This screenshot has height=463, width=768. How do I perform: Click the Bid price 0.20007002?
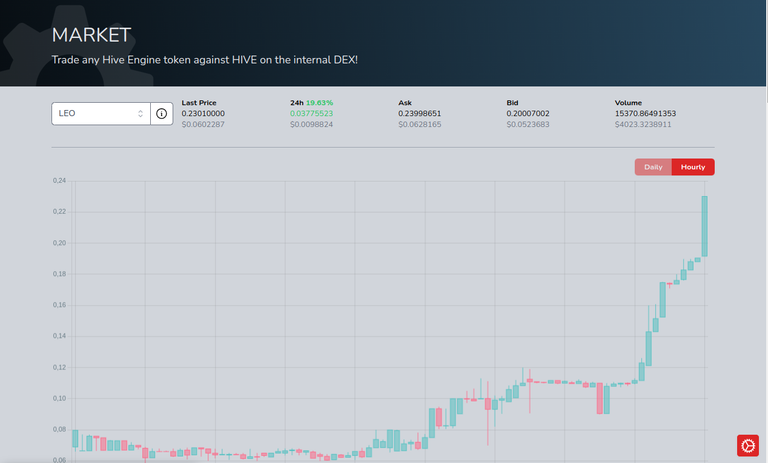tap(528, 113)
